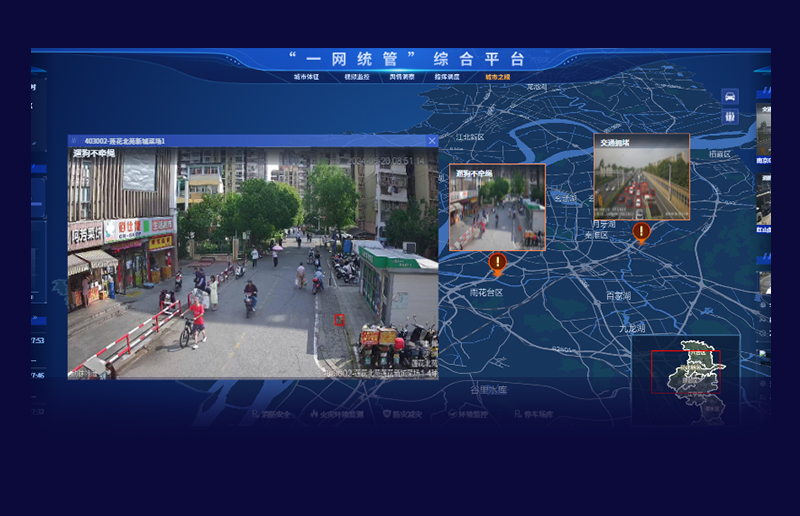Open the 遛狗不牵绳 map thumbnail
The image size is (800, 516).
click(x=497, y=207)
